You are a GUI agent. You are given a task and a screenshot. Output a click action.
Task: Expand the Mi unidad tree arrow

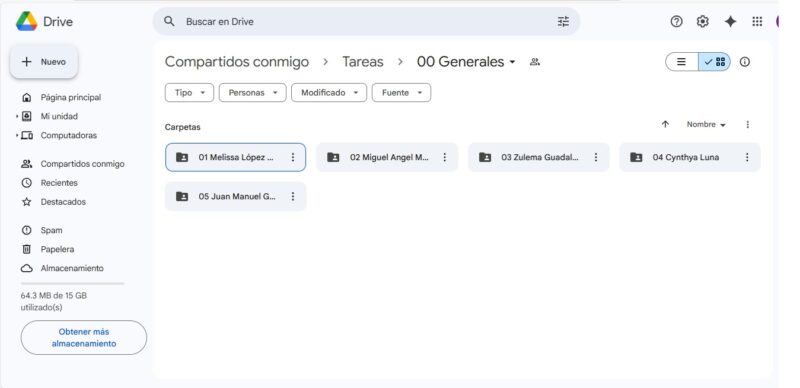point(17,116)
